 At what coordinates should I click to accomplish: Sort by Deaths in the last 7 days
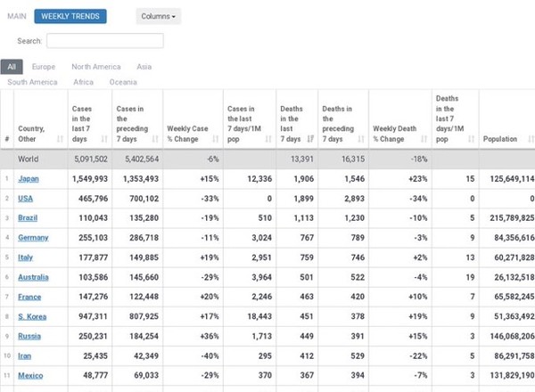pos(294,123)
